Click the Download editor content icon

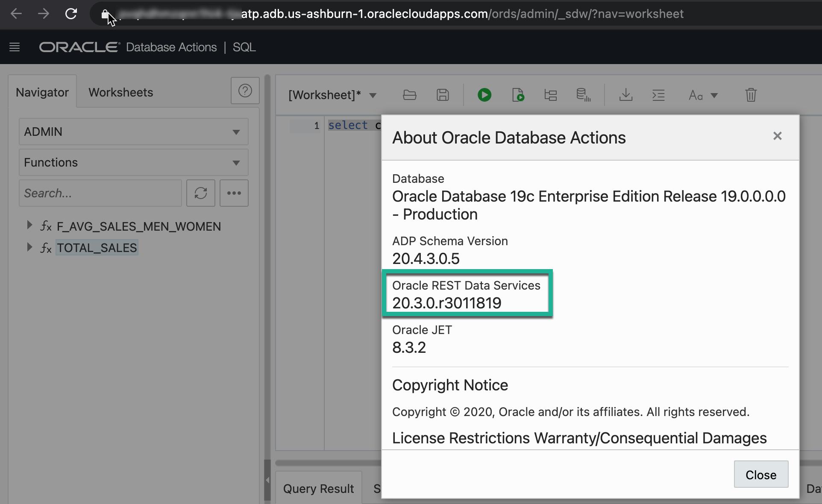[x=626, y=95]
